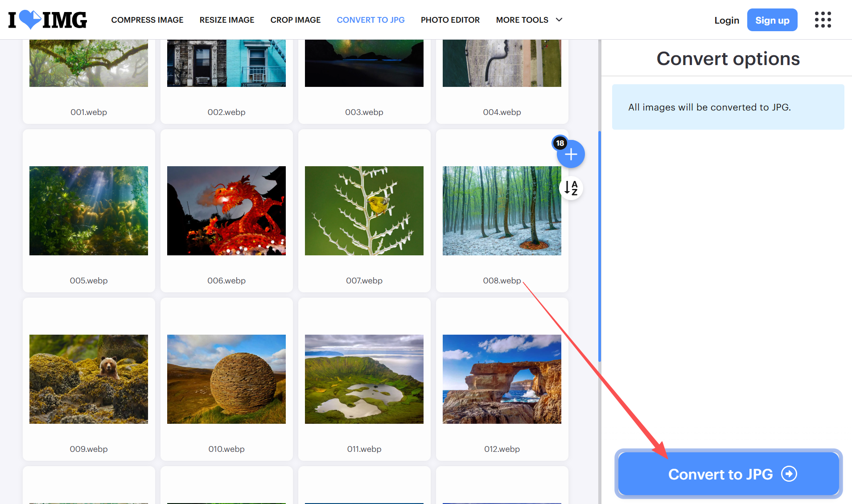This screenshot has height=504, width=852.
Task: Click the image gallery vertical scrollbar
Action: (600, 246)
